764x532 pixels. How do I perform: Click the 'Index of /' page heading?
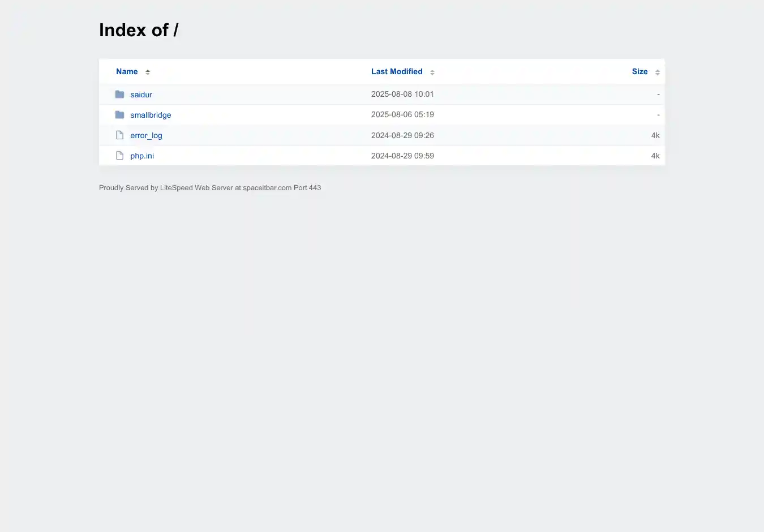pos(139,30)
